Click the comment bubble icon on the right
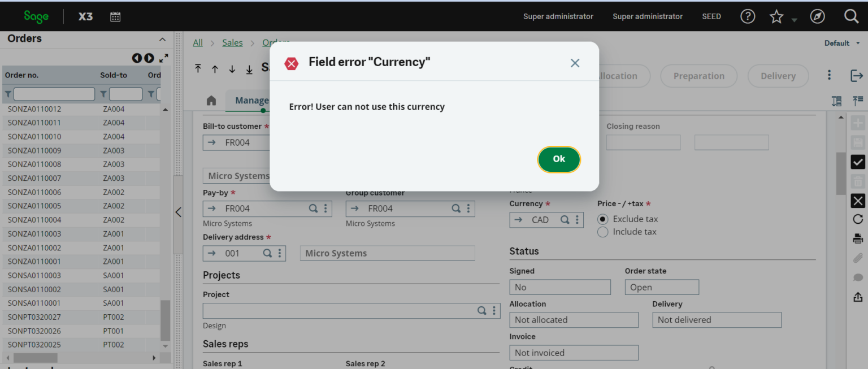The width and height of the screenshot is (868, 369). coord(857,277)
